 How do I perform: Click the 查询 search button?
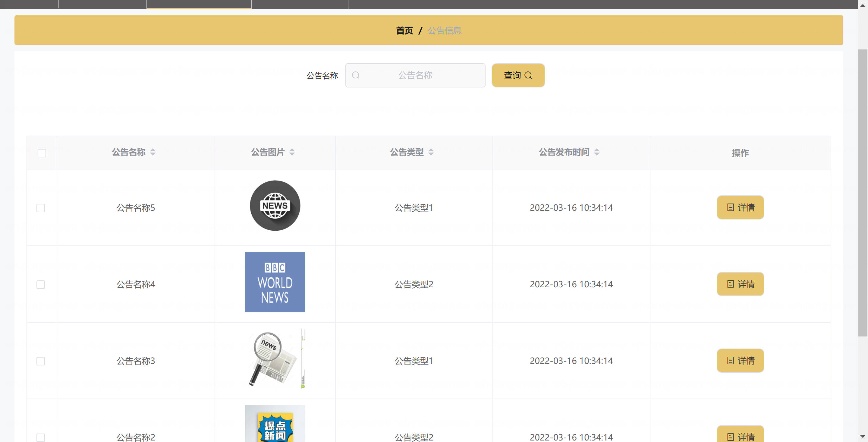518,75
